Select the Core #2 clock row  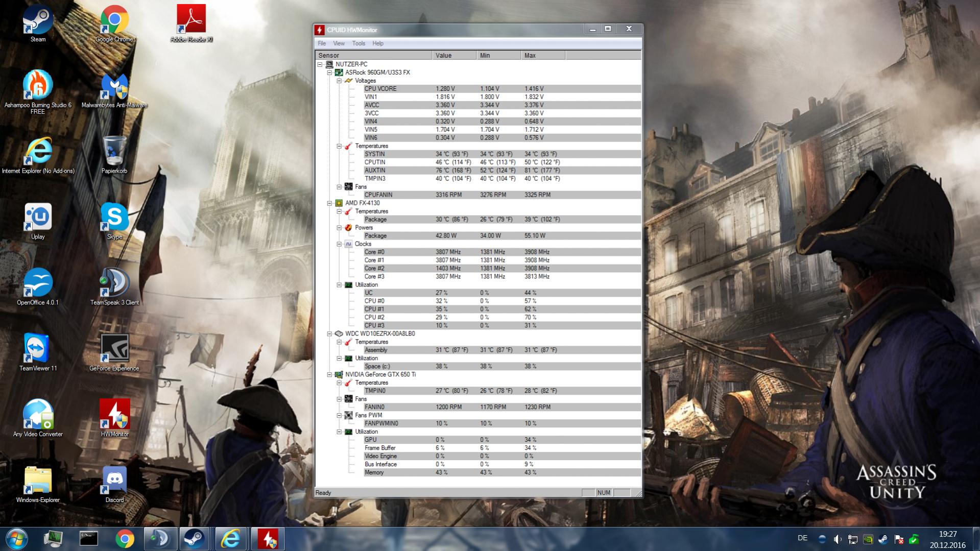(x=502, y=269)
